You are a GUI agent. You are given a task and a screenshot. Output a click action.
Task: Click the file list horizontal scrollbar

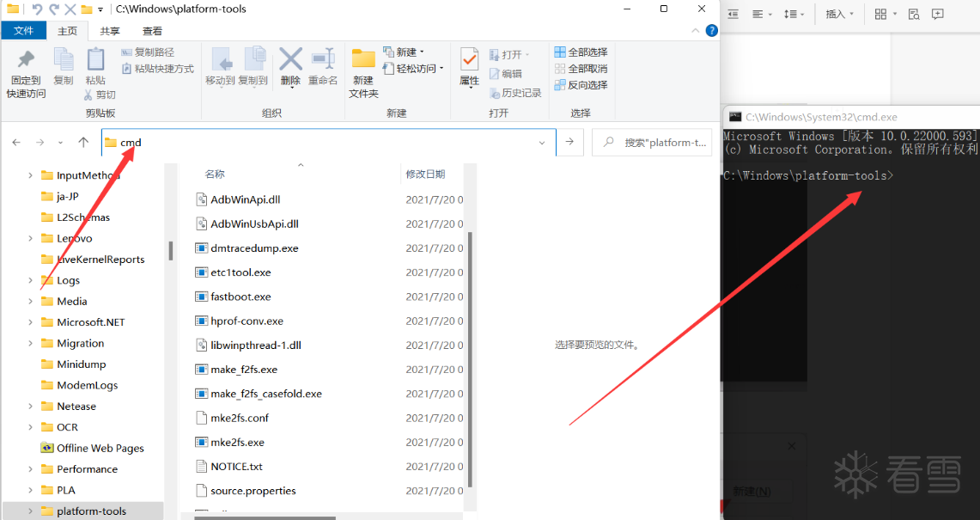(265, 517)
